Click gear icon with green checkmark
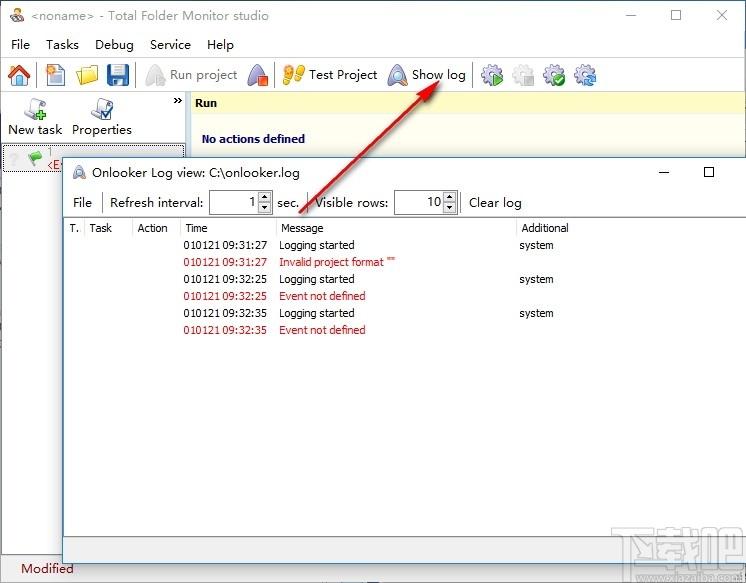The width and height of the screenshot is (746, 583). click(554, 75)
